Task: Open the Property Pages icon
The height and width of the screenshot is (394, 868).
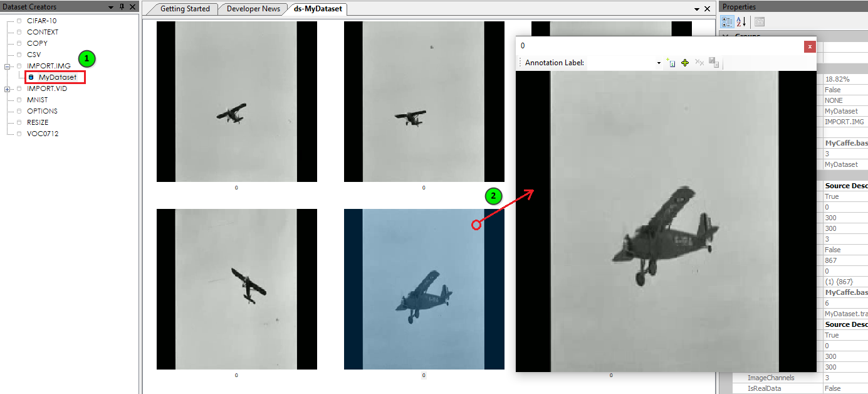Action: [759, 21]
